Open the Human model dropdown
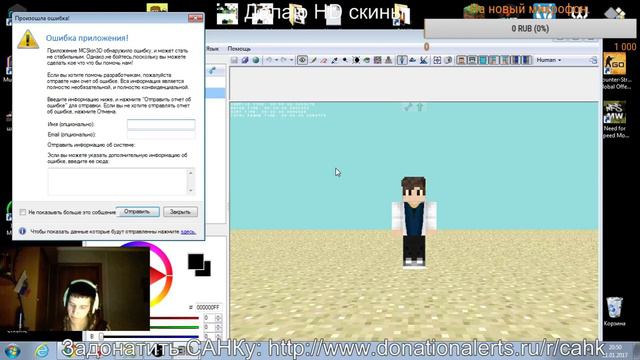Viewport: 640px width, 360px height. pos(549,60)
